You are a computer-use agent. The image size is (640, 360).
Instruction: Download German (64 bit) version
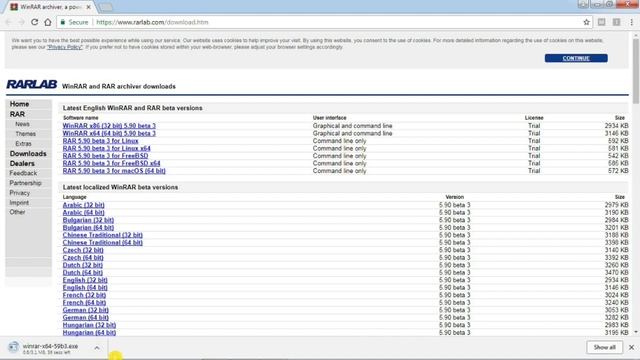click(x=85, y=318)
